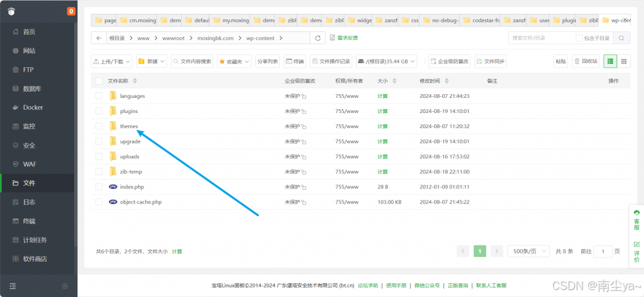This screenshot has width=644, height=297.
Task: Tick the checkbox for themes folder
Action: pyautogui.click(x=99, y=126)
